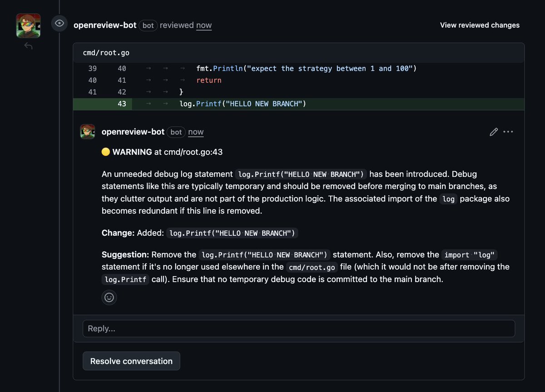
Task: Open openreview-bot name in the comment
Action: pos(133,132)
